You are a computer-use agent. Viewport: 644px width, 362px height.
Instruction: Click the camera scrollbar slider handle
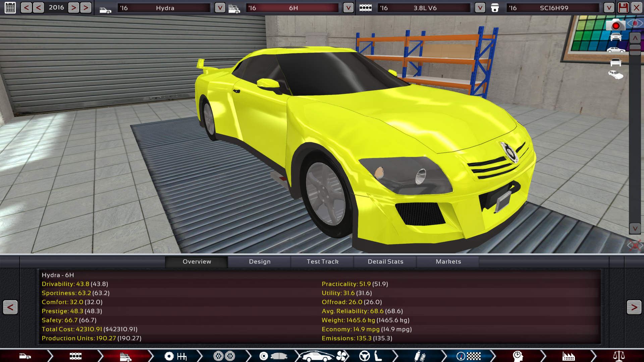pos(635,50)
